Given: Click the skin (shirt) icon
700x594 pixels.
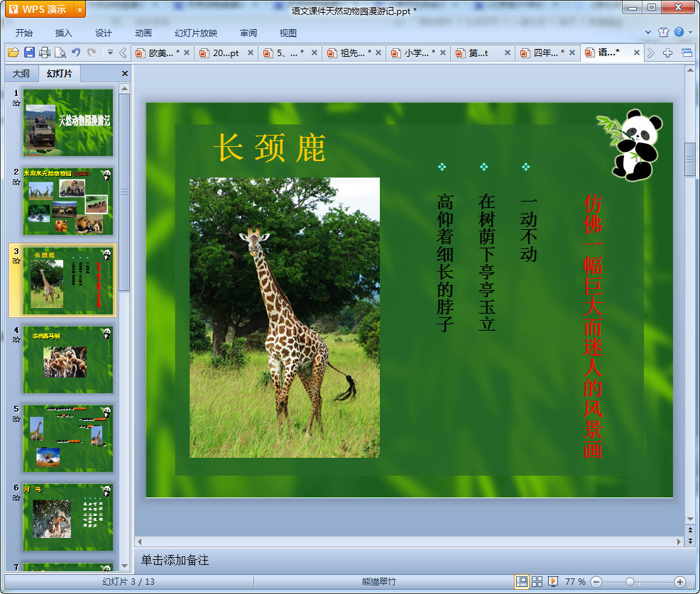Looking at the screenshot, I should click(x=663, y=32).
